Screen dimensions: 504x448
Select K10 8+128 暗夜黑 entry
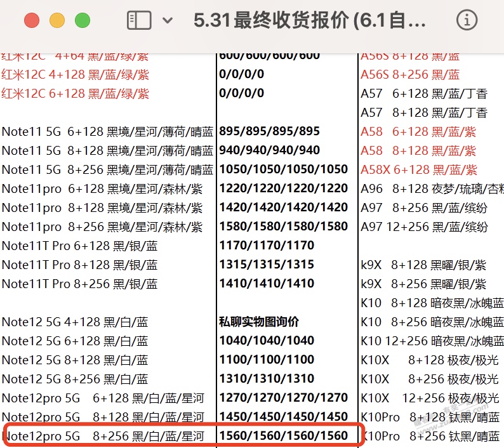(432, 303)
